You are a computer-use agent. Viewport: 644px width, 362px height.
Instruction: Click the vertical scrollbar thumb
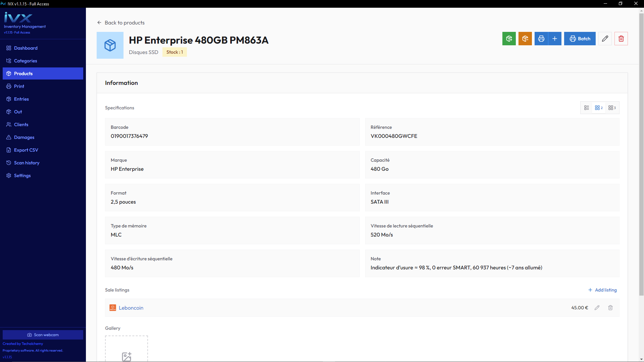641,154
